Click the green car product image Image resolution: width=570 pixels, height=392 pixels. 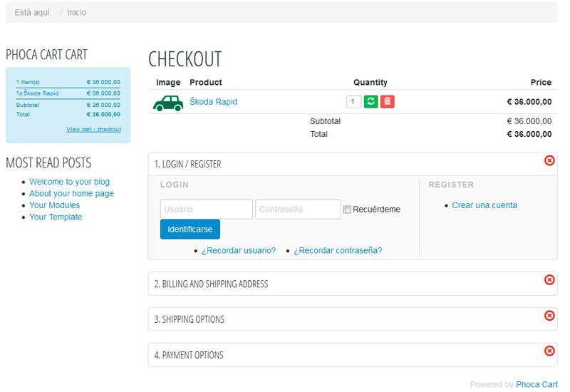coord(168,103)
